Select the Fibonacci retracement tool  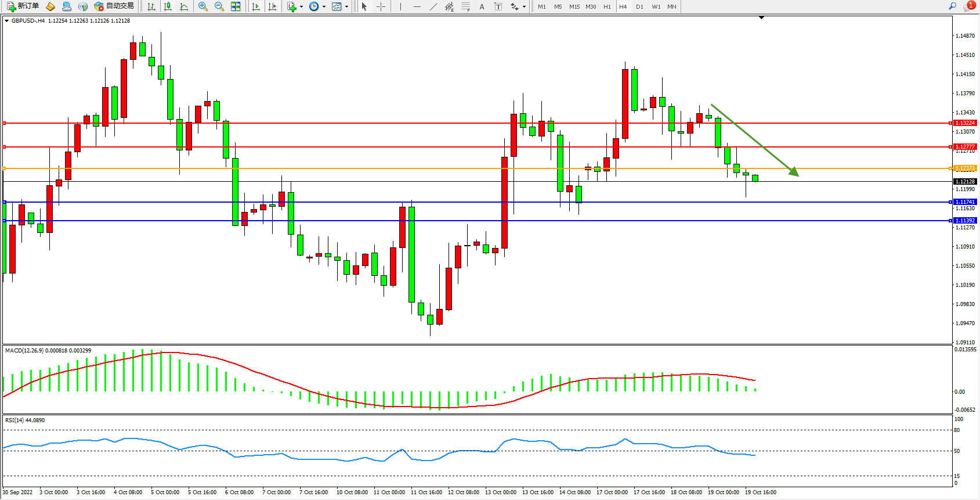click(465, 6)
